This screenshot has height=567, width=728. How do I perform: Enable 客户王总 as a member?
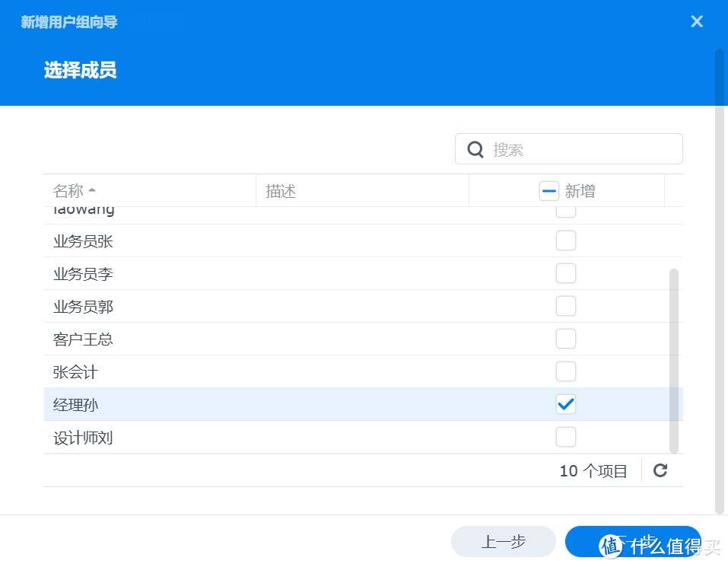click(566, 338)
